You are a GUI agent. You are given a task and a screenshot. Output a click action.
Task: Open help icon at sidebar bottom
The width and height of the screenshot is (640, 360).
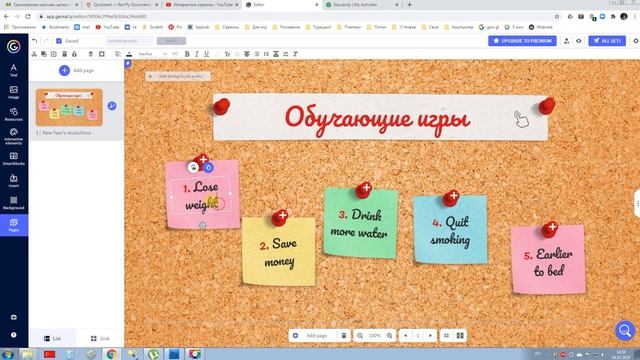(x=13, y=335)
